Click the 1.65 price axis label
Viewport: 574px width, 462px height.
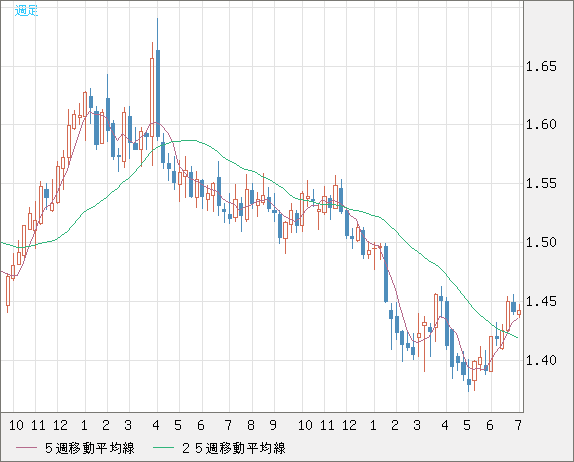click(x=541, y=67)
